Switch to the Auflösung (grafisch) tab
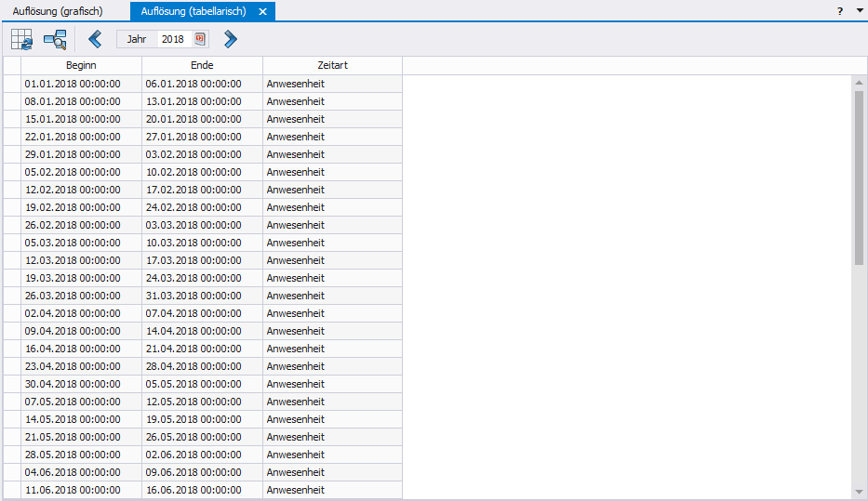868x501 pixels. pyautogui.click(x=58, y=11)
